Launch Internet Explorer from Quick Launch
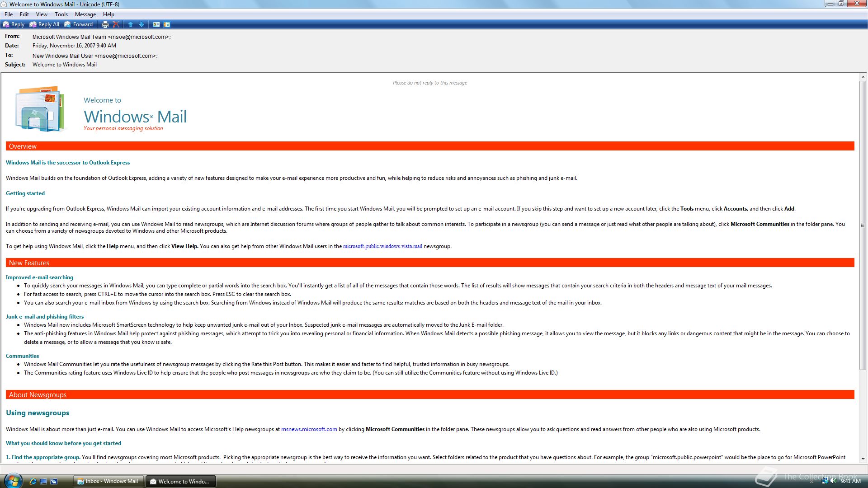 33,481
